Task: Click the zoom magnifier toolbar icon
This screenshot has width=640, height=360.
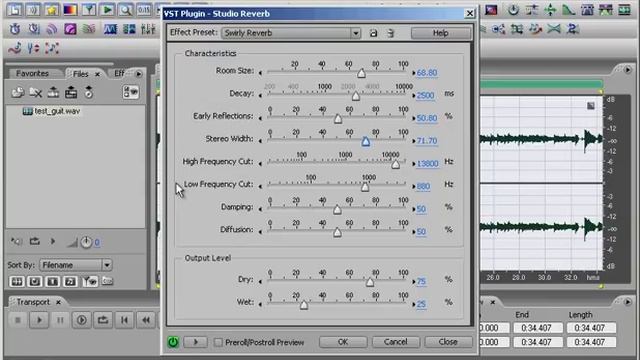Action: [x=125, y=9]
